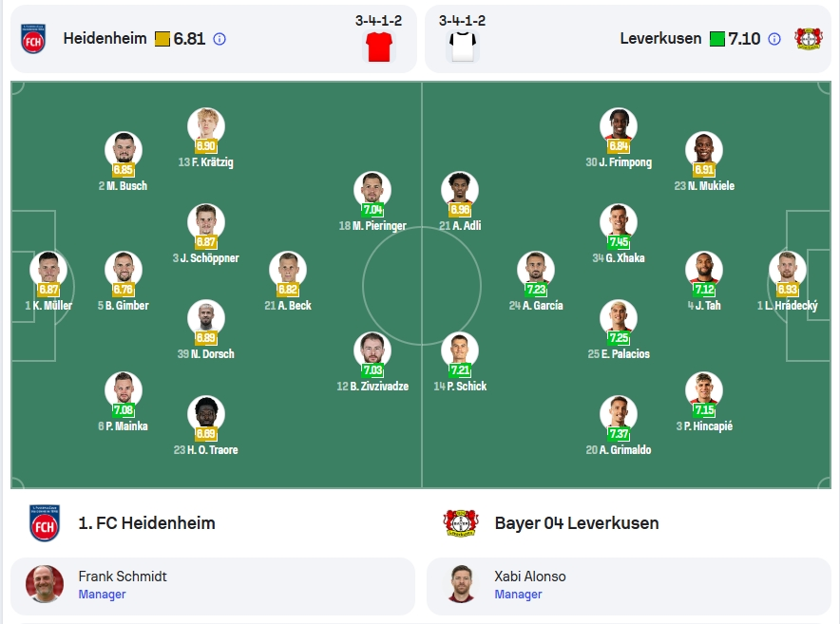Click the Leverkusen 7.10 green rating swatch

pyautogui.click(x=716, y=39)
